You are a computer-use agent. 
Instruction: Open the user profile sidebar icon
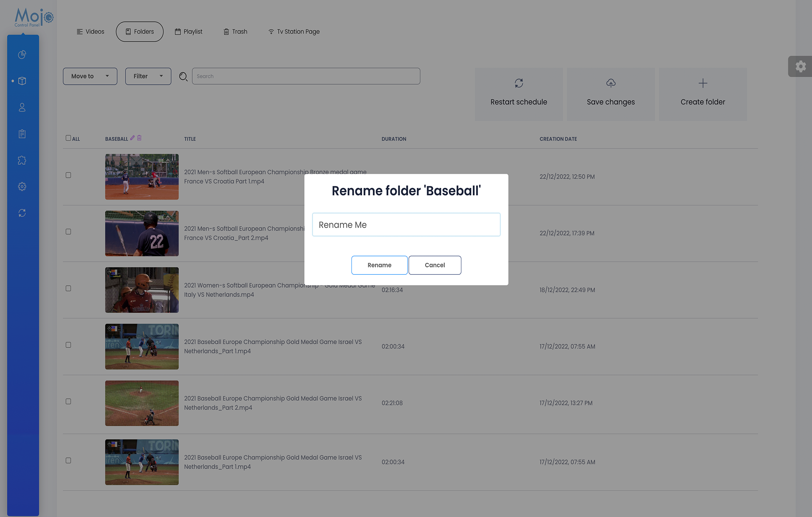pos(22,107)
